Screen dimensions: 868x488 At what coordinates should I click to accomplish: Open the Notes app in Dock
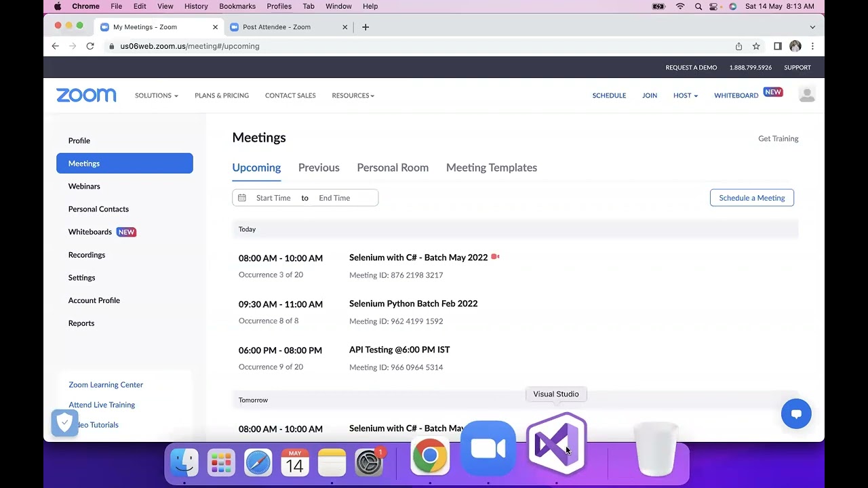click(x=332, y=462)
